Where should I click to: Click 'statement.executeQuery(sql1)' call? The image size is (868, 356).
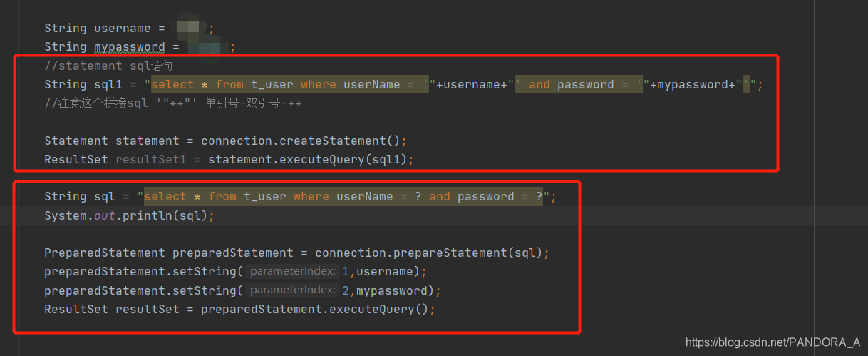(307, 160)
